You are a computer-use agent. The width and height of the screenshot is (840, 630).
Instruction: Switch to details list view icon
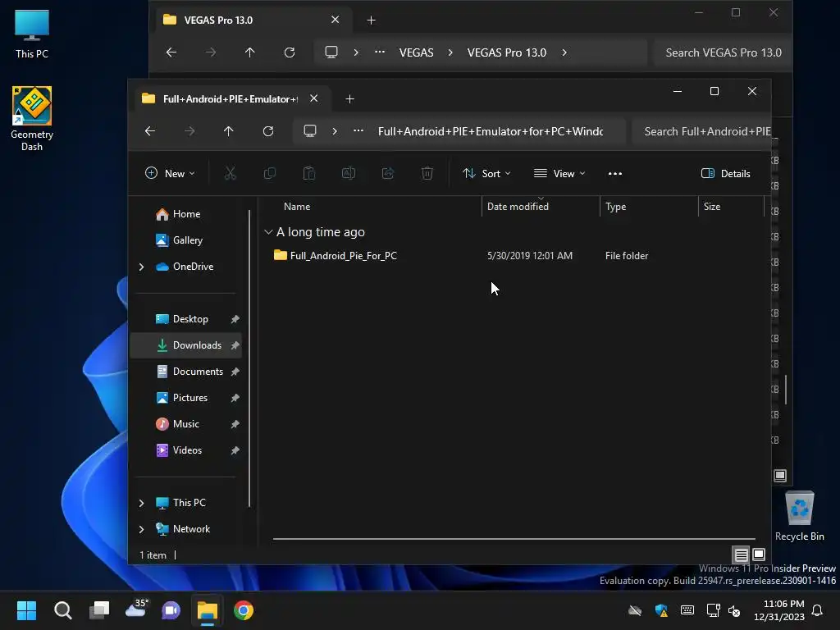pos(741,555)
